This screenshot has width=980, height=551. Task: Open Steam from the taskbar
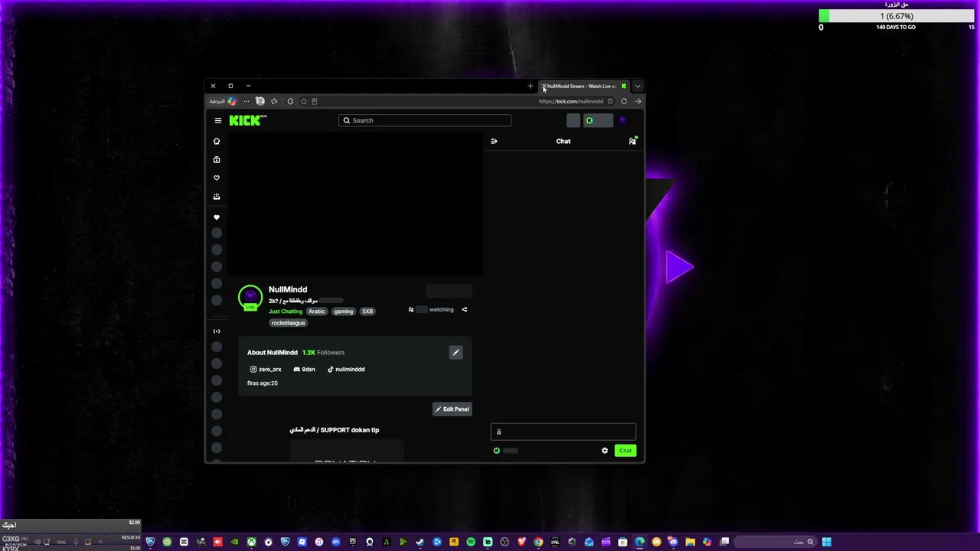(420, 542)
